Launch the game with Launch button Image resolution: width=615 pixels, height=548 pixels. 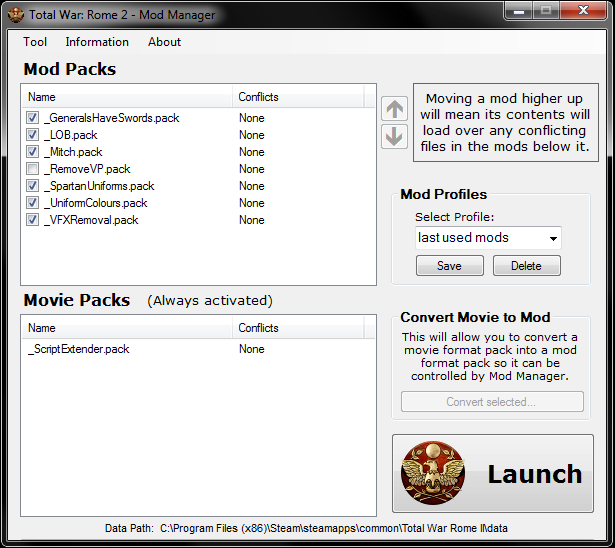[493, 473]
